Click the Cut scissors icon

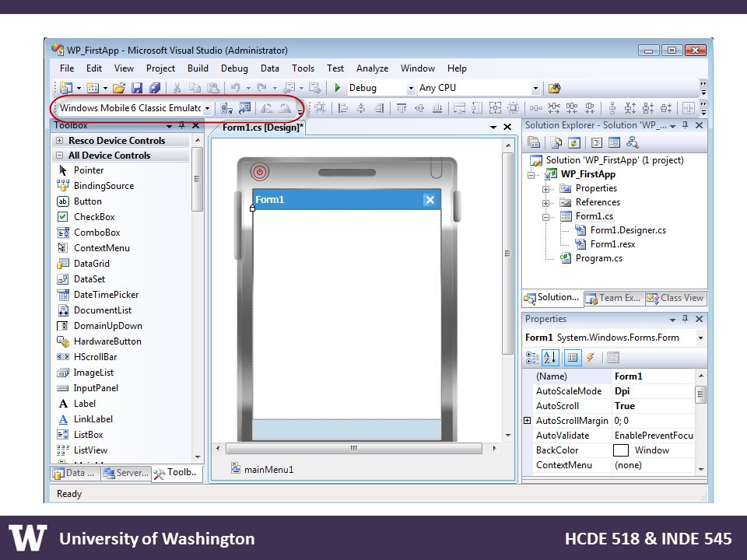pos(177,88)
